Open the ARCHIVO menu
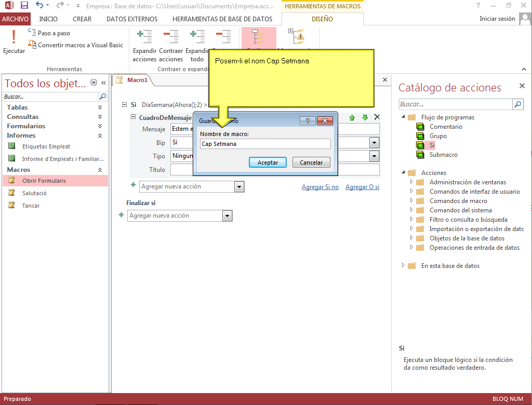The height and width of the screenshot is (405, 532). [x=15, y=19]
